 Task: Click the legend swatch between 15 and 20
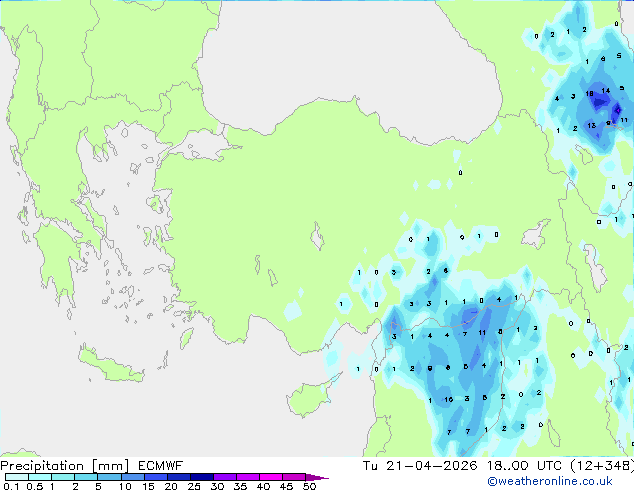(155, 477)
